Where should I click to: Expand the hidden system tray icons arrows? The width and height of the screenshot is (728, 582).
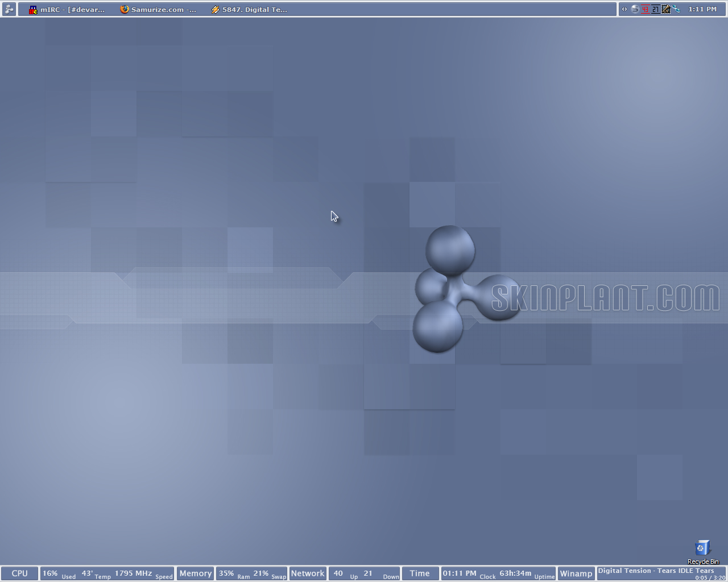(x=624, y=9)
